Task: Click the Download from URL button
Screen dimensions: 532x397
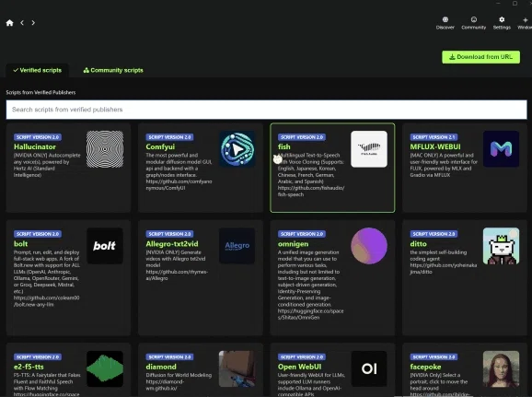Action: tap(480, 57)
